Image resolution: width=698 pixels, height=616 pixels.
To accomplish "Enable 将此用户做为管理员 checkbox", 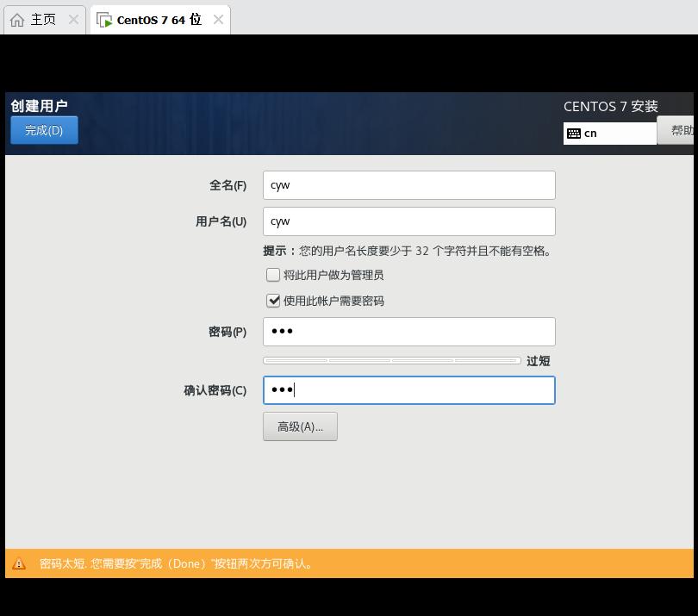I will coord(273,275).
